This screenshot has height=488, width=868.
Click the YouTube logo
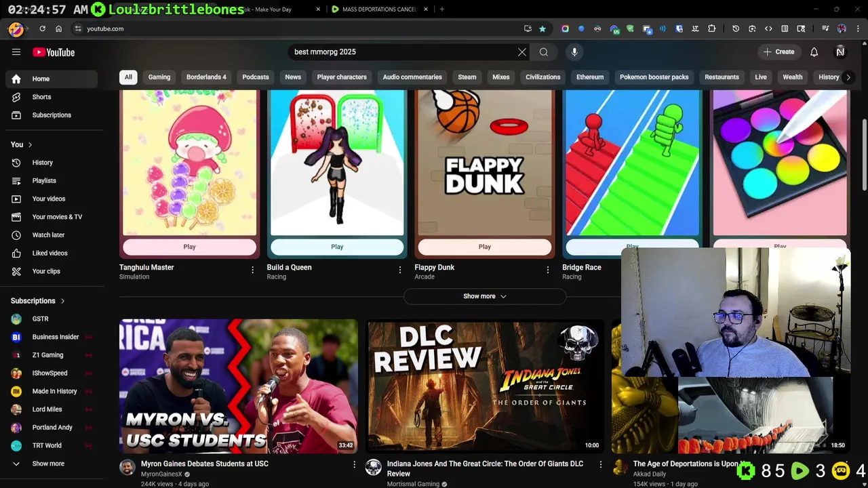54,52
